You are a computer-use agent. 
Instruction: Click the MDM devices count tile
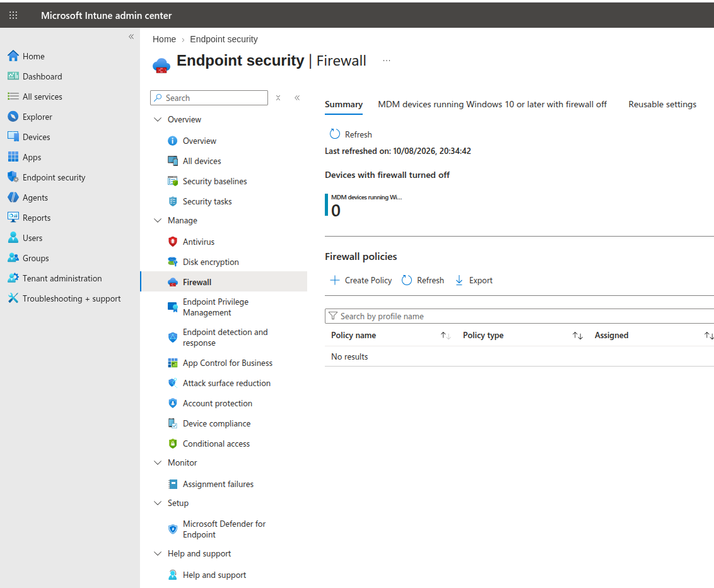[363, 205]
